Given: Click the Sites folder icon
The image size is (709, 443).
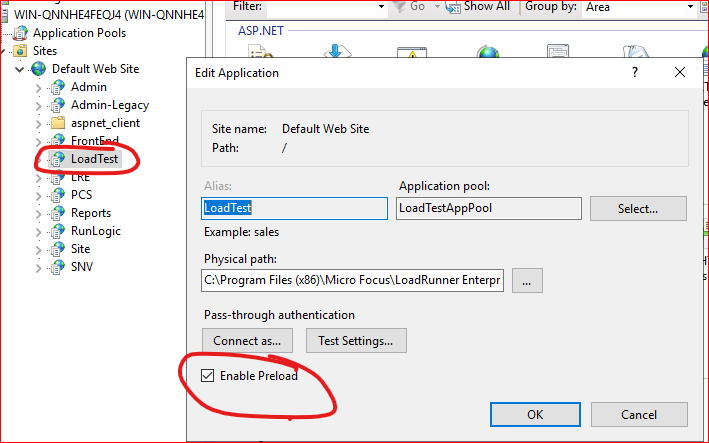Looking at the screenshot, I should tap(20, 51).
